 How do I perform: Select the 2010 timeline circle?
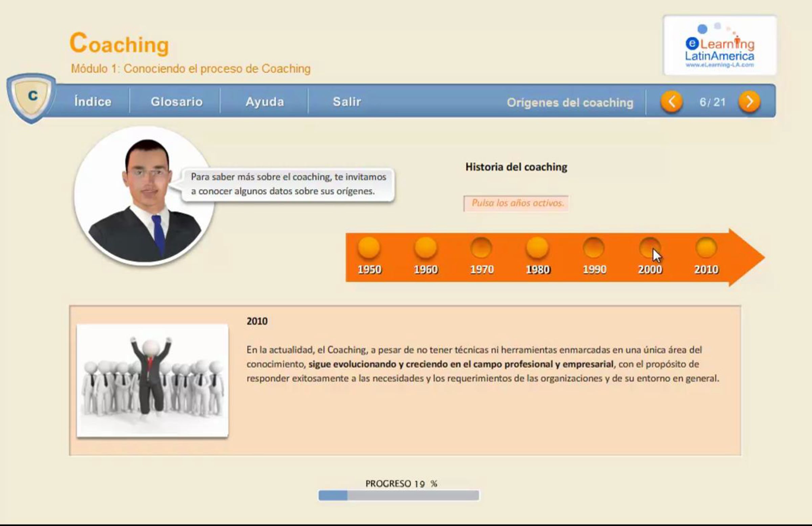[x=706, y=247]
